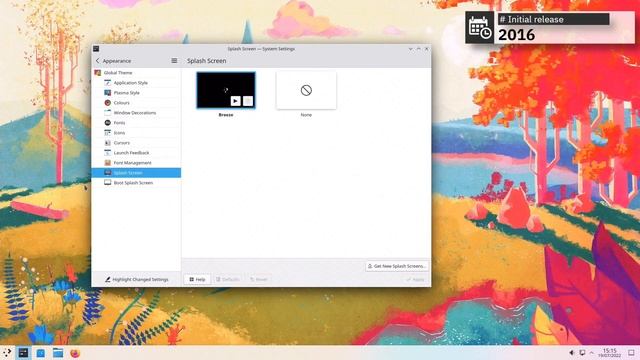Click the Launch Feedback icon
Viewport: 640px width, 360px height.
coord(107,153)
